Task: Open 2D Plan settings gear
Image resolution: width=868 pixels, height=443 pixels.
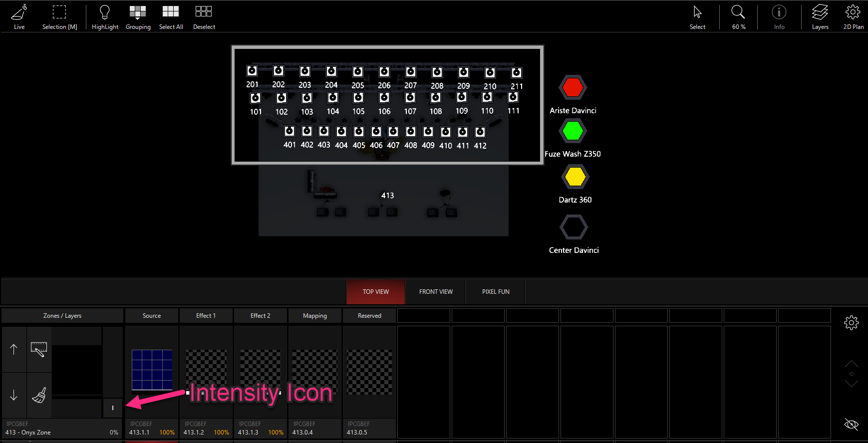Action: (x=853, y=12)
